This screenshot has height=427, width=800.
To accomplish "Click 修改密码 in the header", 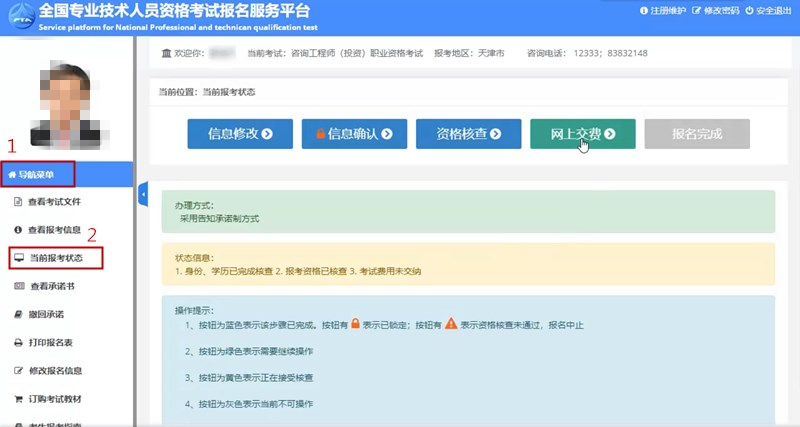I will [716, 11].
